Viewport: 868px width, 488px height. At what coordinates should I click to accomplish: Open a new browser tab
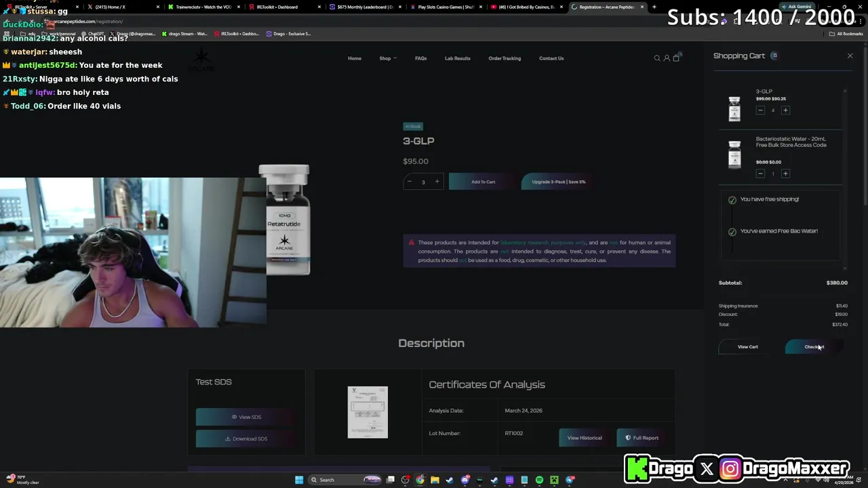(654, 7)
